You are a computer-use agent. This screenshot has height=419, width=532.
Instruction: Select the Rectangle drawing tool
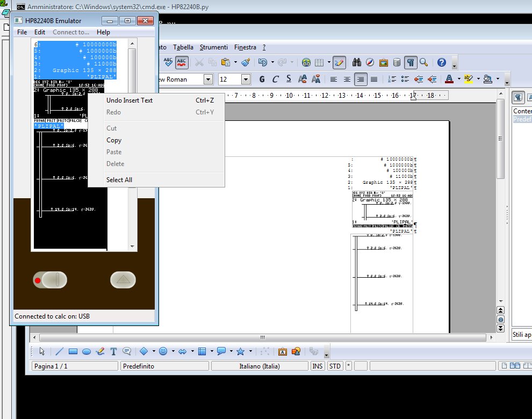(73, 351)
